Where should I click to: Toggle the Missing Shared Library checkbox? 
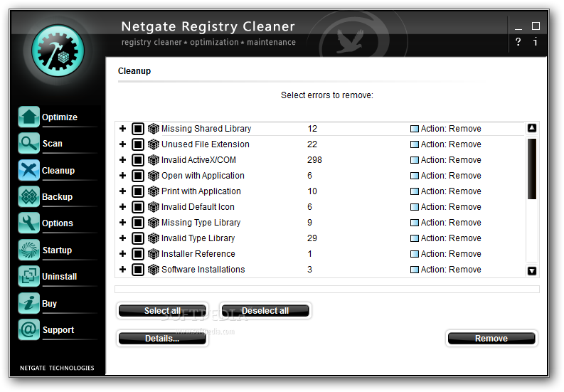pos(138,129)
